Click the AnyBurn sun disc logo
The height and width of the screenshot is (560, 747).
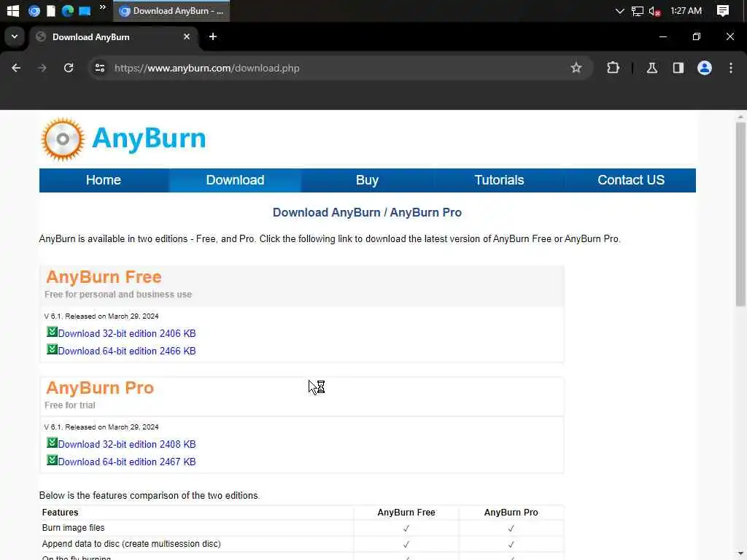tap(63, 139)
